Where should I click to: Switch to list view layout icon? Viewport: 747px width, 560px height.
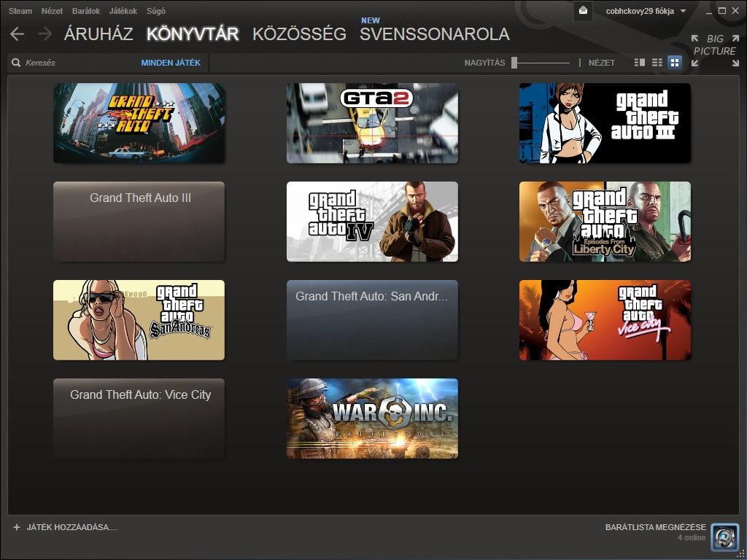coord(657,63)
